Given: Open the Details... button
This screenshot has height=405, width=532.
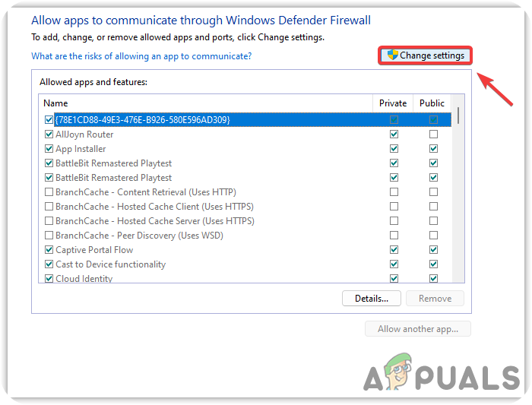Looking at the screenshot, I should coord(372,299).
